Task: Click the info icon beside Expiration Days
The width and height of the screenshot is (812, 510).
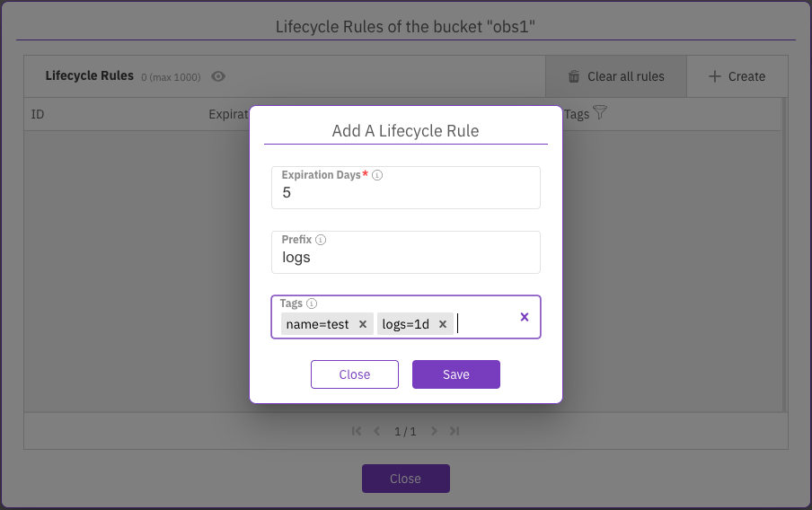Action: [377, 176]
